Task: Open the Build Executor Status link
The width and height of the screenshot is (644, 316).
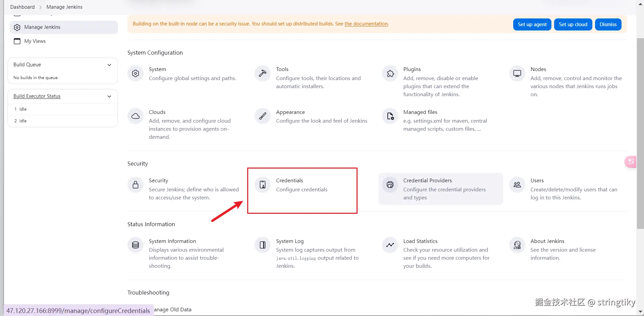Action: [37, 96]
